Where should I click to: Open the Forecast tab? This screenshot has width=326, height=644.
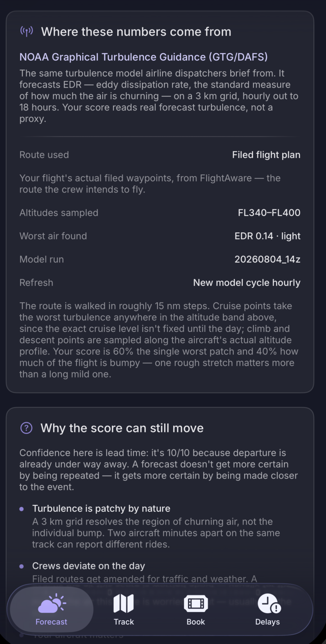click(51, 609)
